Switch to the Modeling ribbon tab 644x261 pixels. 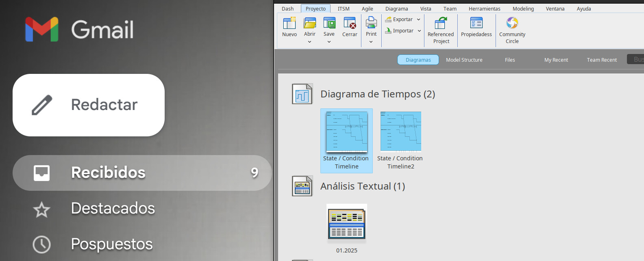(523, 9)
